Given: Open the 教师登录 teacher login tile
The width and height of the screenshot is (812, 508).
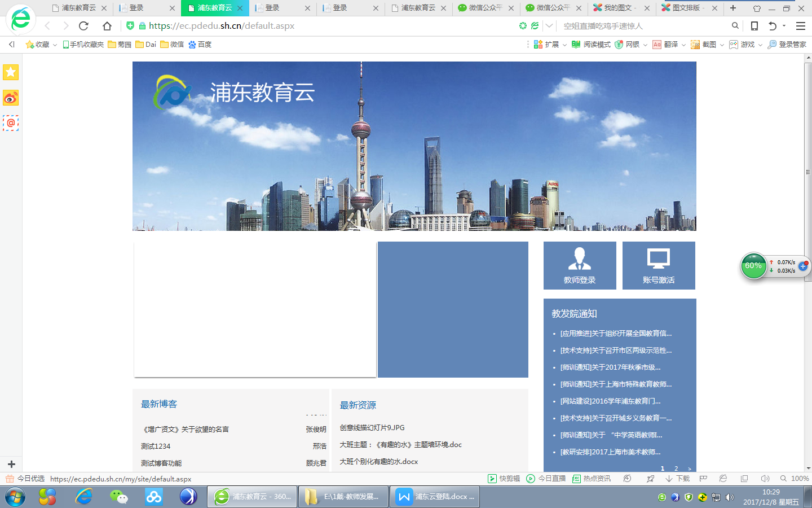Looking at the screenshot, I should click(580, 265).
